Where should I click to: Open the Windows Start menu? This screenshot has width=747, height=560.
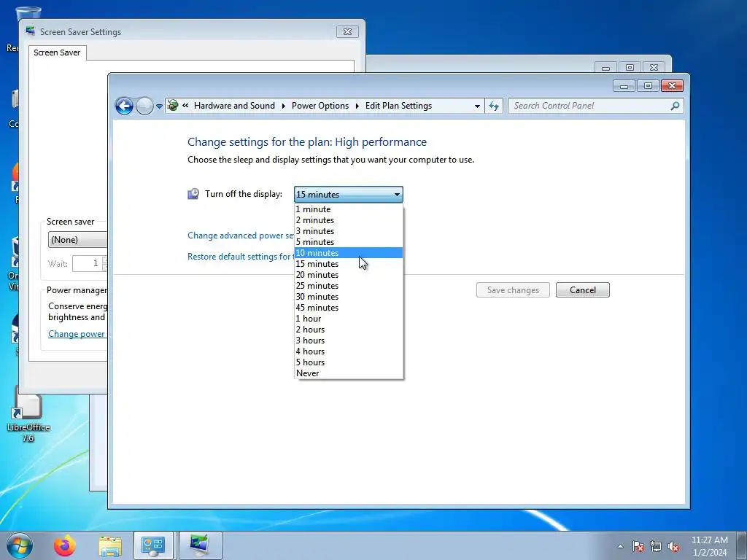click(x=20, y=545)
